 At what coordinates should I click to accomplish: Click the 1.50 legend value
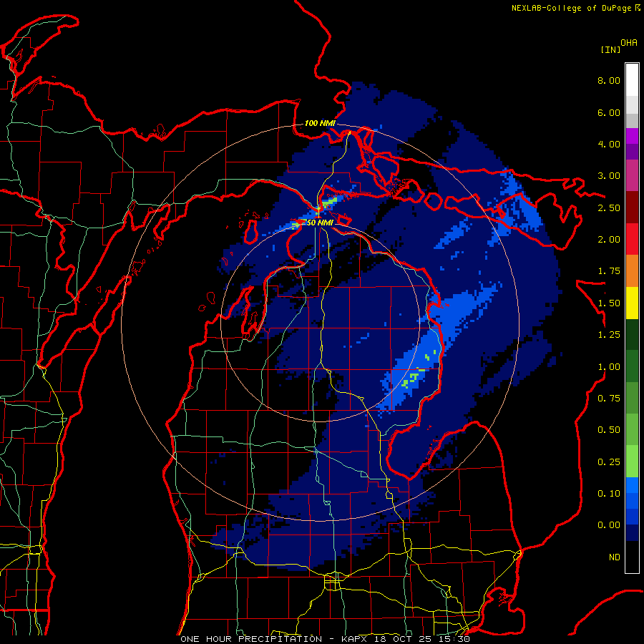pyautogui.click(x=609, y=303)
